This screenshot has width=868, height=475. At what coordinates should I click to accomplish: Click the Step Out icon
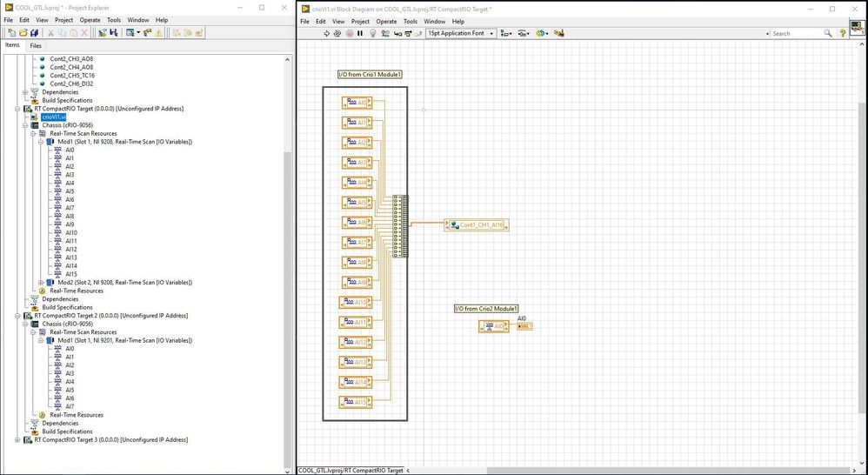(418, 33)
